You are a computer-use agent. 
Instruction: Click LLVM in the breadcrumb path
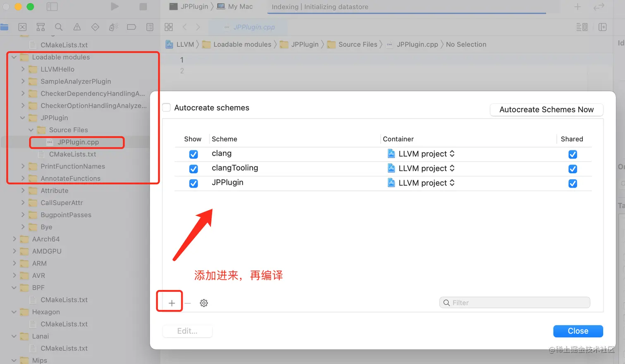185,44
